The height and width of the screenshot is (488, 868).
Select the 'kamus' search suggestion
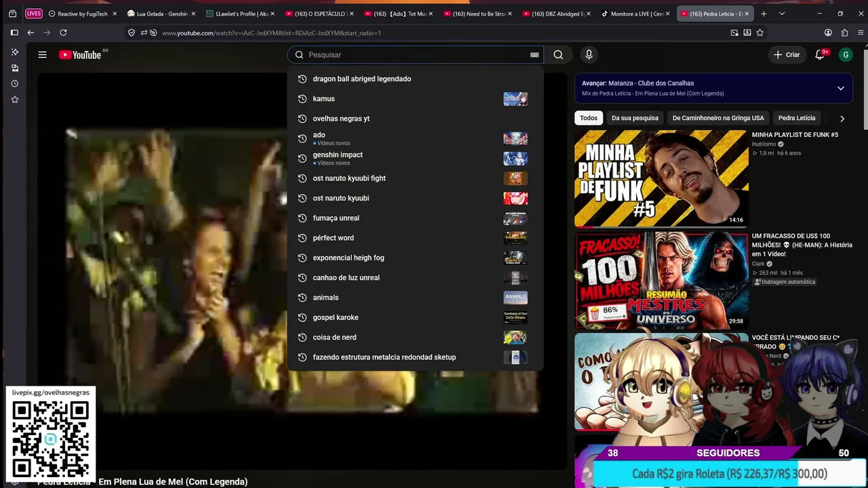pos(415,99)
